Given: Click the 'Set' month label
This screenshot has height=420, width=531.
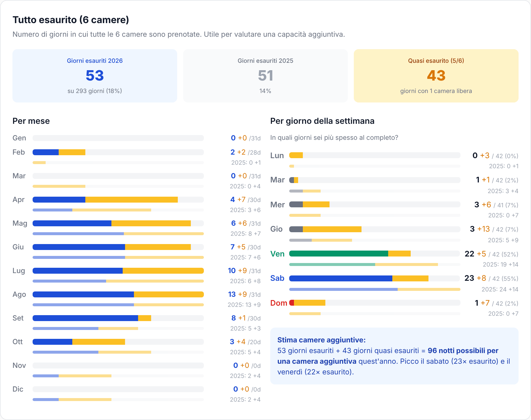Looking at the screenshot, I should coord(18,318).
